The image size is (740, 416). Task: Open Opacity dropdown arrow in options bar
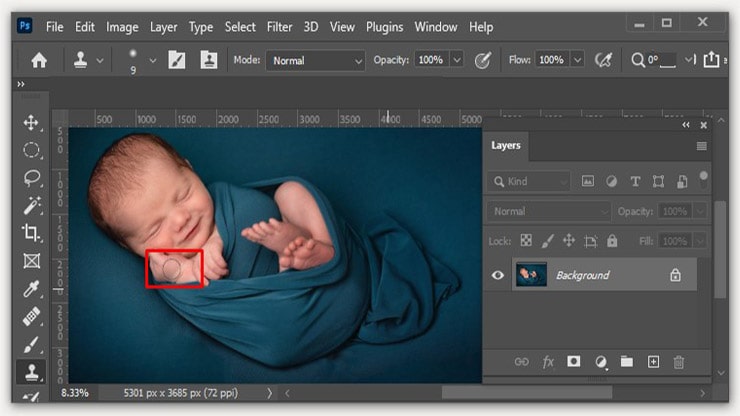(456, 60)
